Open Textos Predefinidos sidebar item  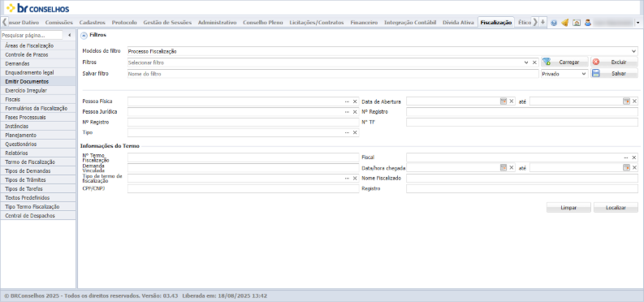[38, 198]
